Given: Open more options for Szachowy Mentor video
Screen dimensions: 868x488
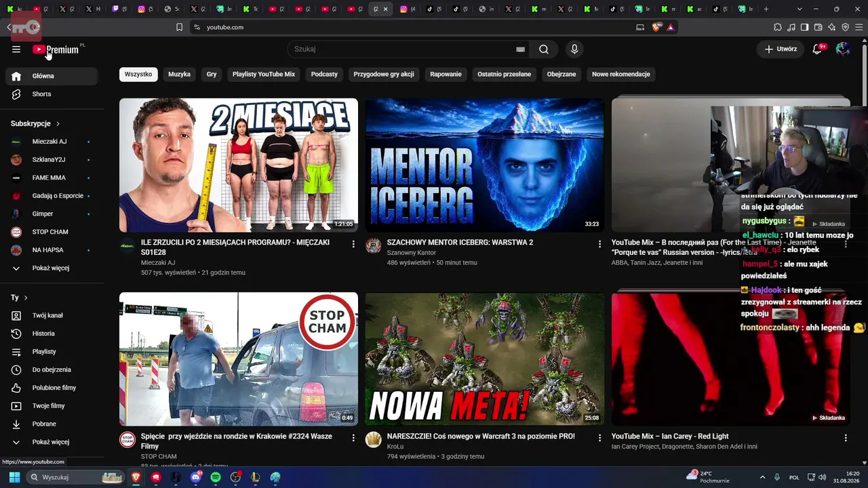Looking at the screenshot, I should coord(599,243).
